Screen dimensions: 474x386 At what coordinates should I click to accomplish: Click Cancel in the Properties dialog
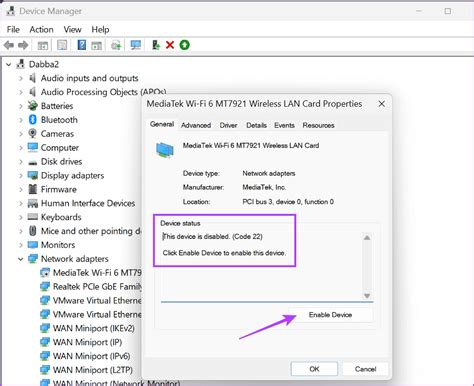(365, 369)
